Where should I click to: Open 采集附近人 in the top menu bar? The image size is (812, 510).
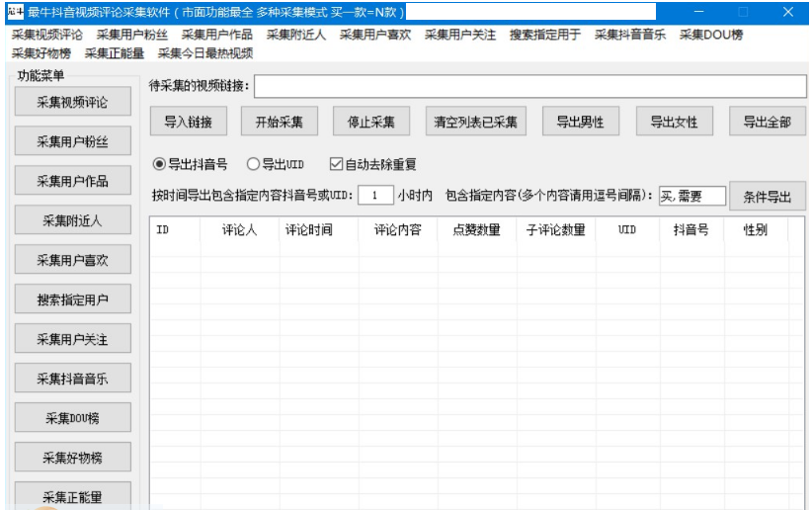(296, 35)
